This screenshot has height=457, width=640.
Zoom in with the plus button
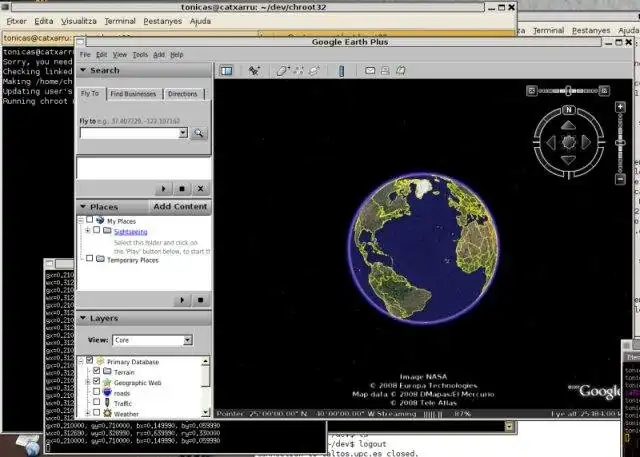pyautogui.click(x=620, y=107)
